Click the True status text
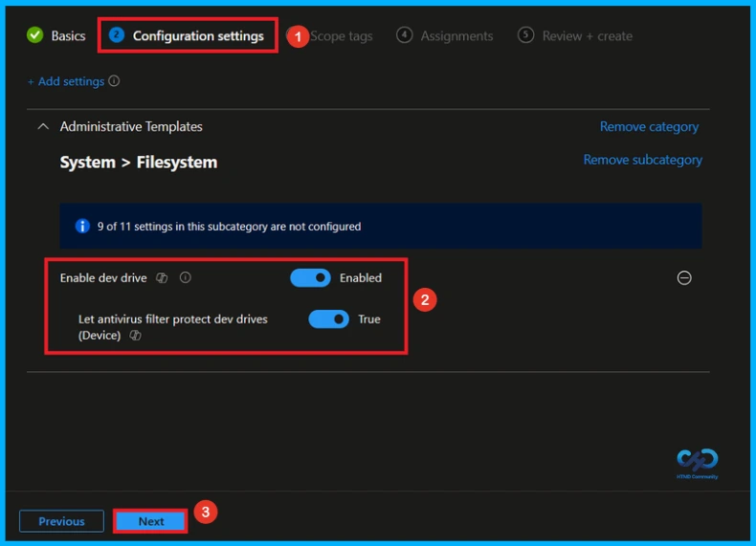756x546 pixels. click(x=369, y=319)
